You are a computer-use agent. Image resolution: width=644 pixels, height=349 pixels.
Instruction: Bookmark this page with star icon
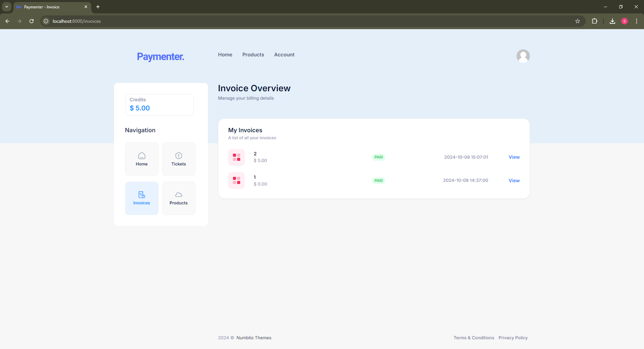pos(577,21)
